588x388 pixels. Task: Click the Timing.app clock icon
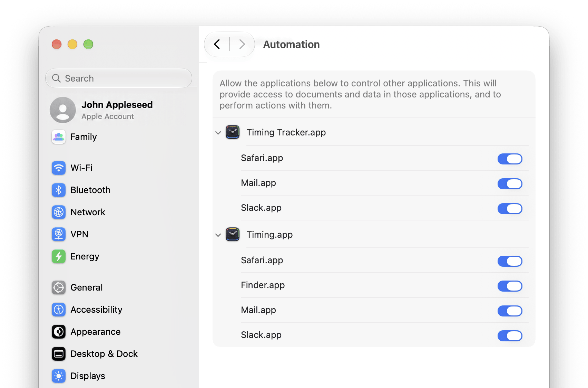click(x=233, y=234)
